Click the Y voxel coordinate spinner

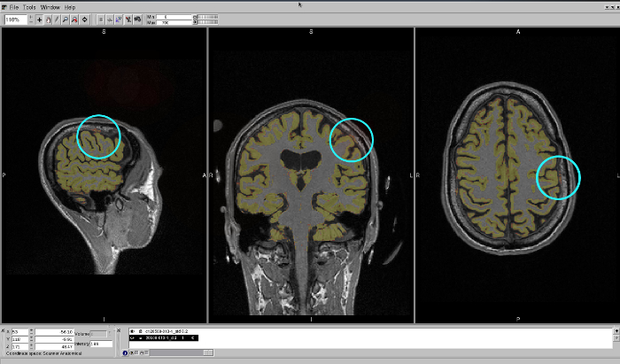click(31, 339)
